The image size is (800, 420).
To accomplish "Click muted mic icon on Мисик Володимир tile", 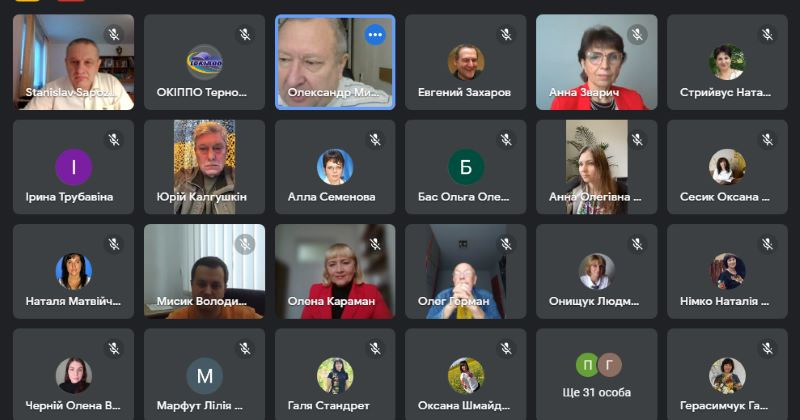I will (244, 244).
